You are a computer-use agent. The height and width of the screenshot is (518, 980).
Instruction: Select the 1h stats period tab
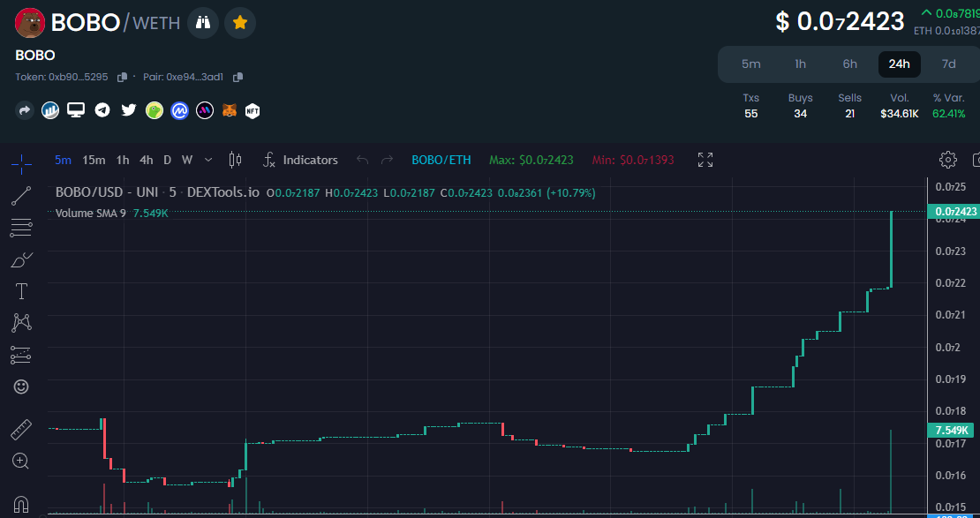800,64
